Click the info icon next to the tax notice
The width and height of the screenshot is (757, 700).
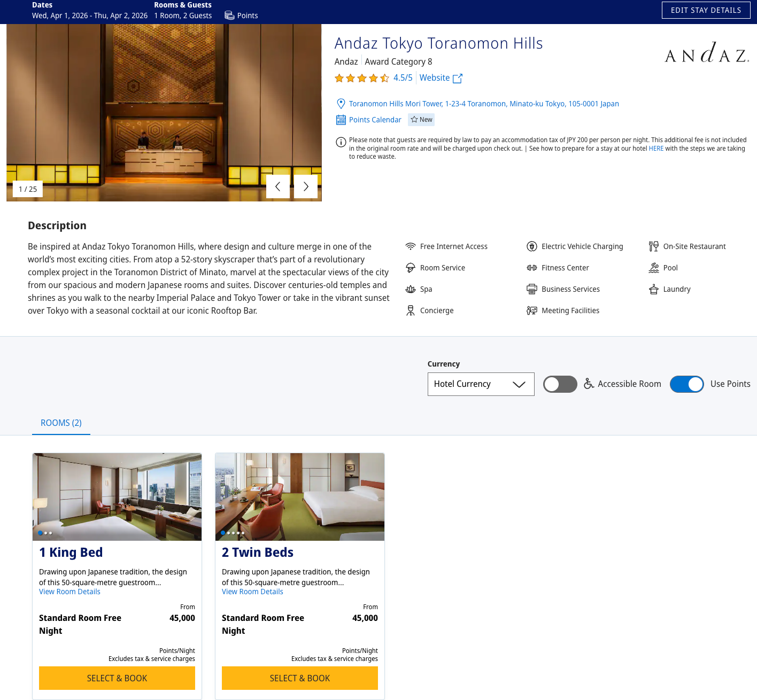coord(341,142)
